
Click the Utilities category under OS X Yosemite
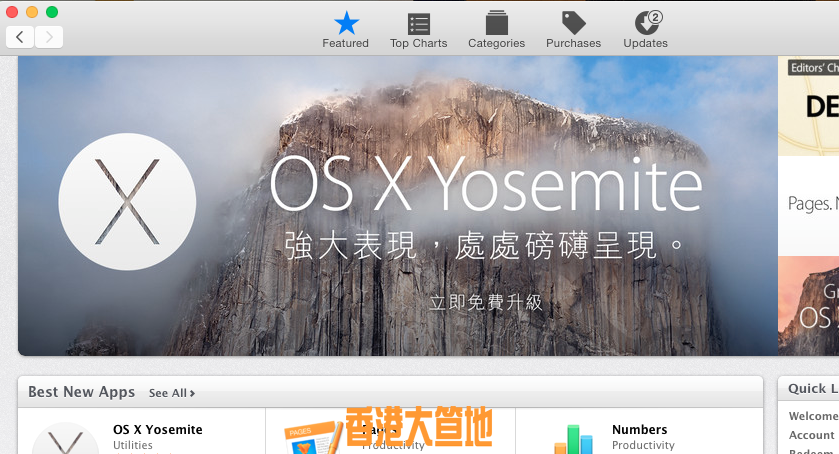[133, 445]
